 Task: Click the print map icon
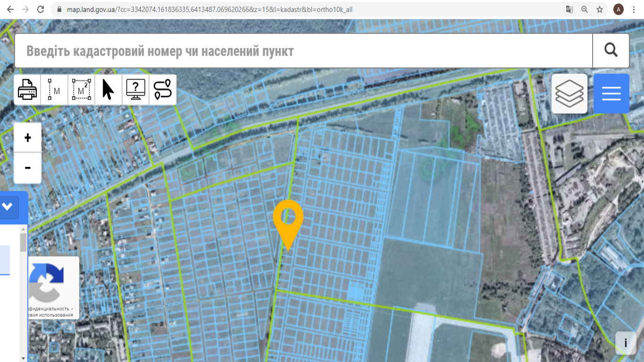click(27, 90)
